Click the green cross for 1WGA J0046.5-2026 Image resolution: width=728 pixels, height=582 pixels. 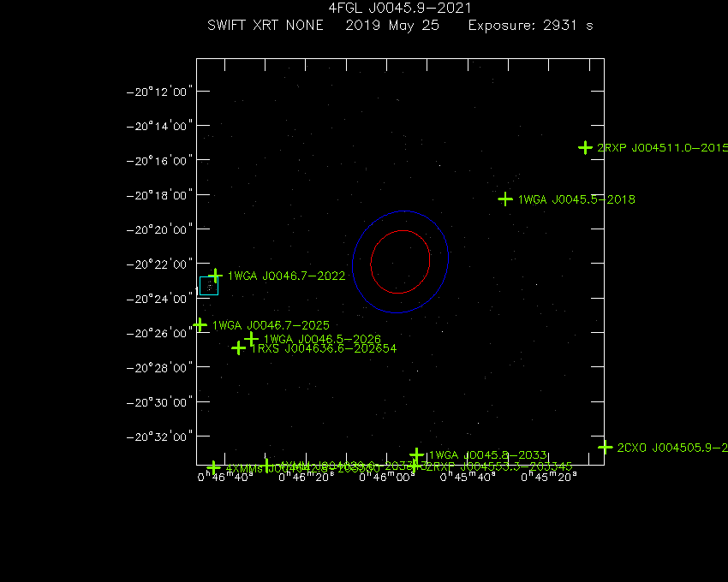[251, 339]
